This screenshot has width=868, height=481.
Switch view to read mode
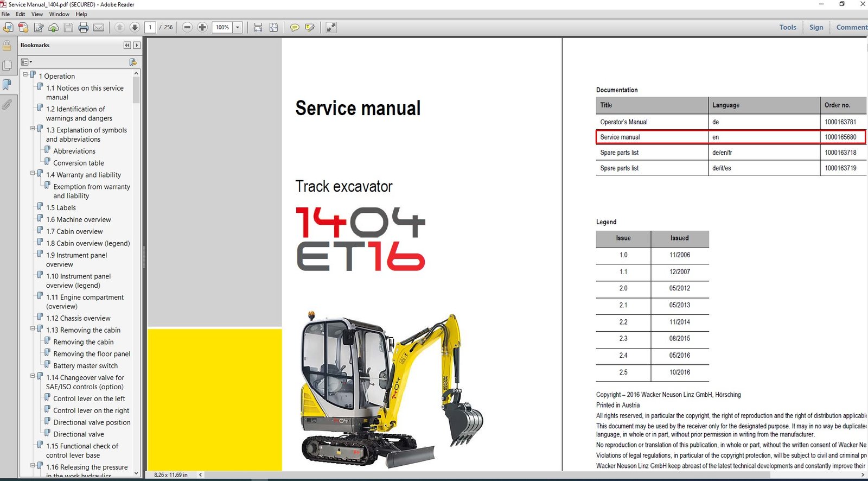(x=331, y=27)
